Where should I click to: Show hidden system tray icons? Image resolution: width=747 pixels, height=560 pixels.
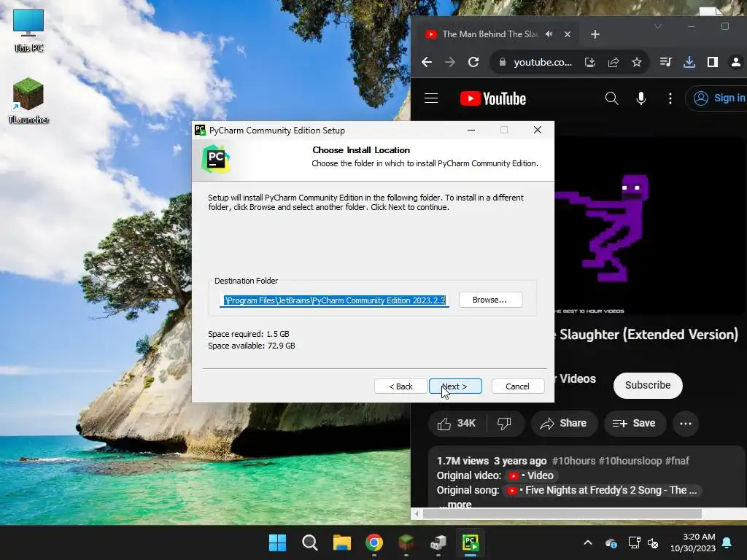point(588,542)
